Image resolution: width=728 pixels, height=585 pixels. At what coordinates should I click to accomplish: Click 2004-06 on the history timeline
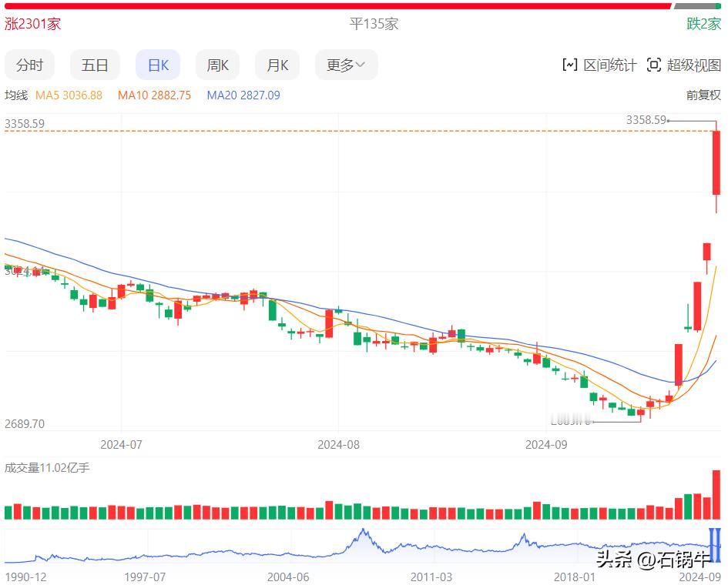(288, 577)
